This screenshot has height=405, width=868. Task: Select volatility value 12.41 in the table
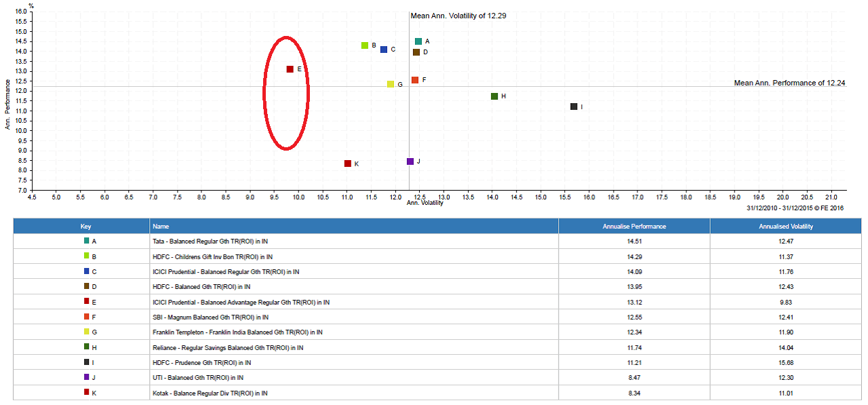[786, 317]
